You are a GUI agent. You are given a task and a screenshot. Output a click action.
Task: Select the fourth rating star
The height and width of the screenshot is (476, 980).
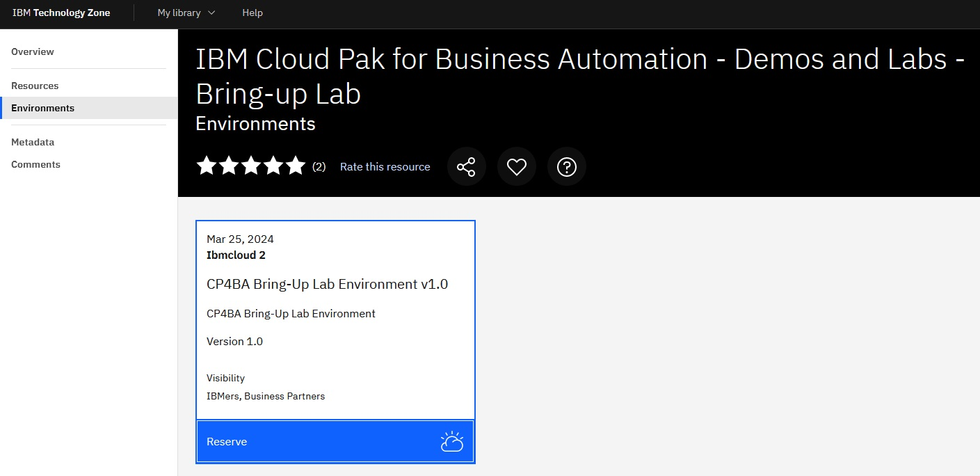(x=273, y=166)
